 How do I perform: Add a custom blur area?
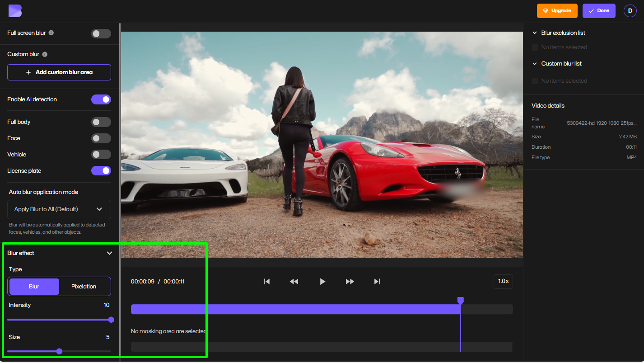pos(59,72)
